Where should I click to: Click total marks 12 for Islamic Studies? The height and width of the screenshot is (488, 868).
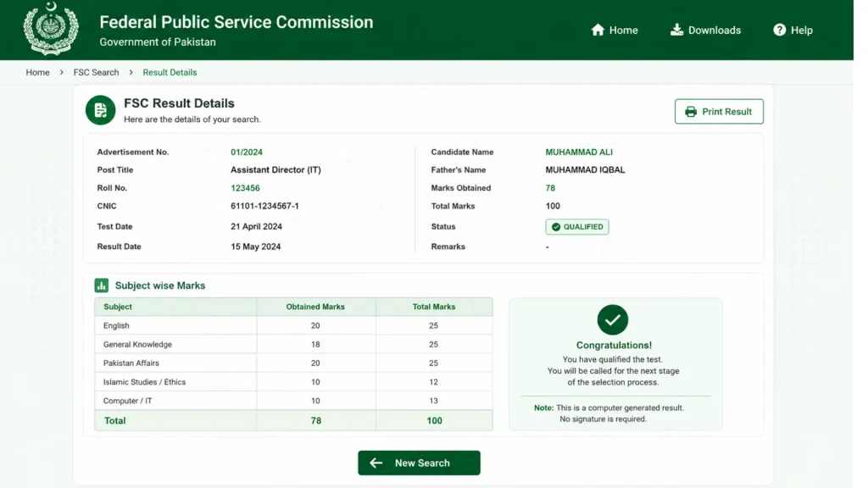tap(433, 382)
